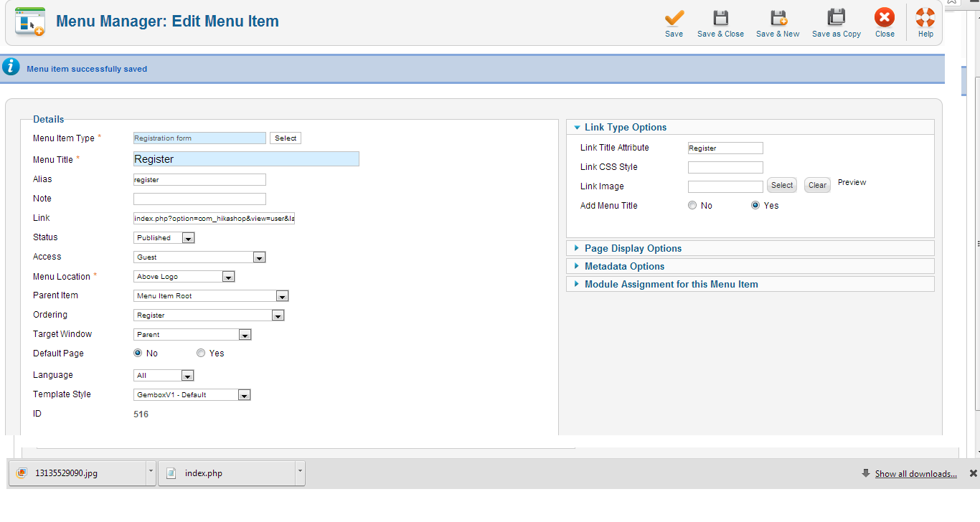The width and height of the screenshot is (980, 522).
Task: Click the Show all downloads link
Action: pos(916,473)
